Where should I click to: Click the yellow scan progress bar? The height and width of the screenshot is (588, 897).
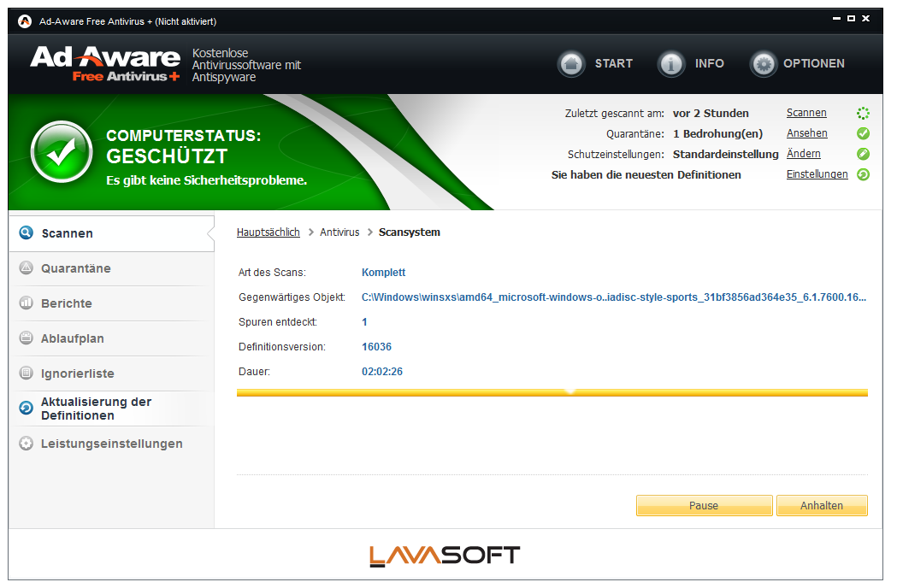[552, 393]
